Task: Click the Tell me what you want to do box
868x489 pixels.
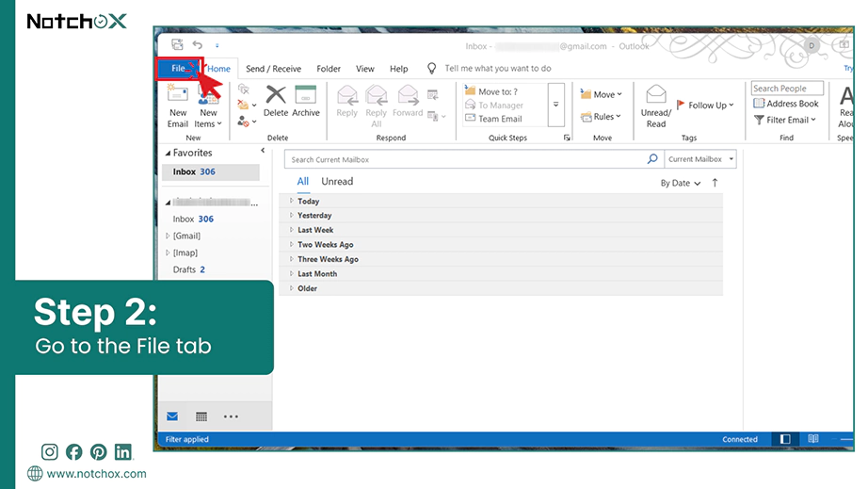Action: (x=498, y=68)
